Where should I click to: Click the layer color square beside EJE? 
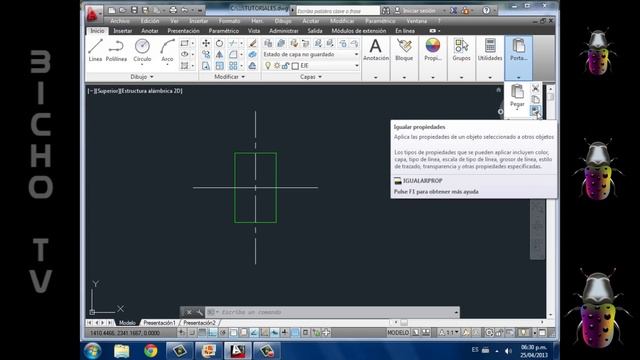[295, 66]
